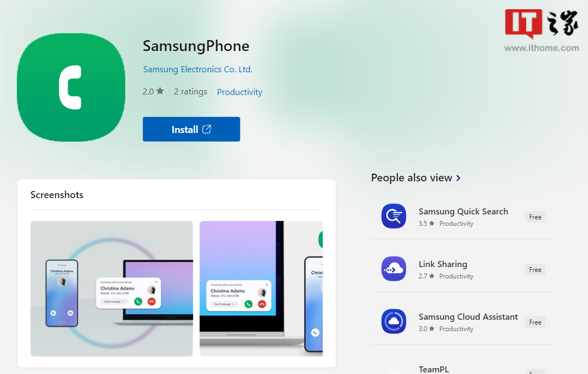Click the People also view heading
The width and height of the screenshot is (588, 374).
click(412, 178)
